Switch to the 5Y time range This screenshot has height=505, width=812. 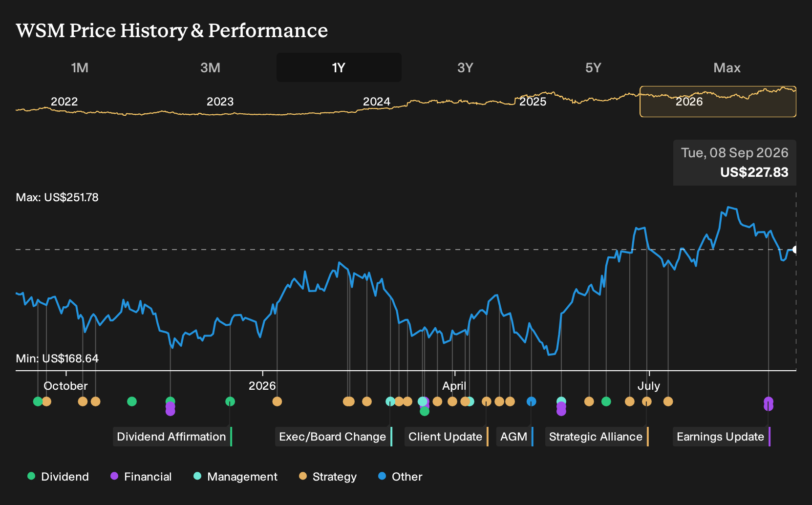(593, 67)
